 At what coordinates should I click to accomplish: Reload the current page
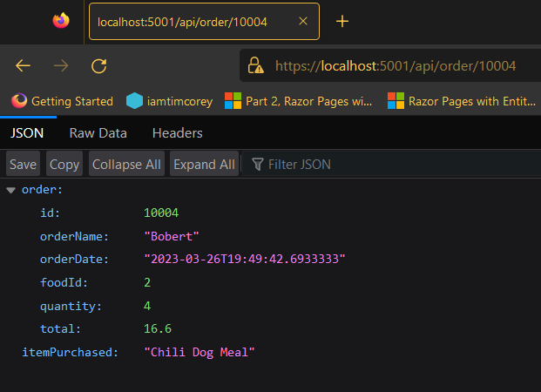tap(98, 66)
